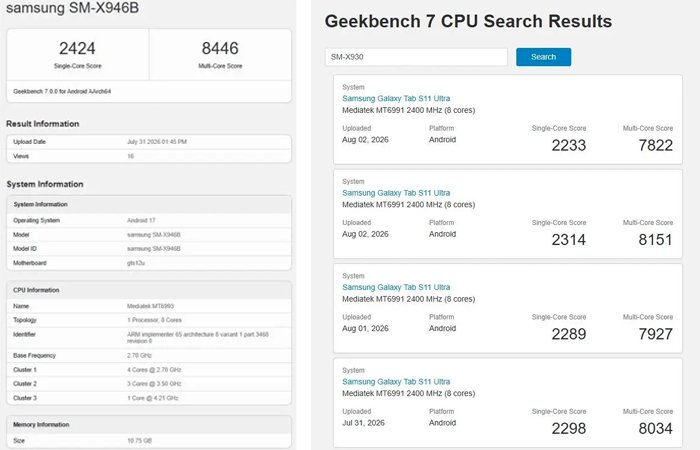
Task: Click 'Geekbench 7.0.0 for Android AArch64' text
Action: (x=62, y=91)
